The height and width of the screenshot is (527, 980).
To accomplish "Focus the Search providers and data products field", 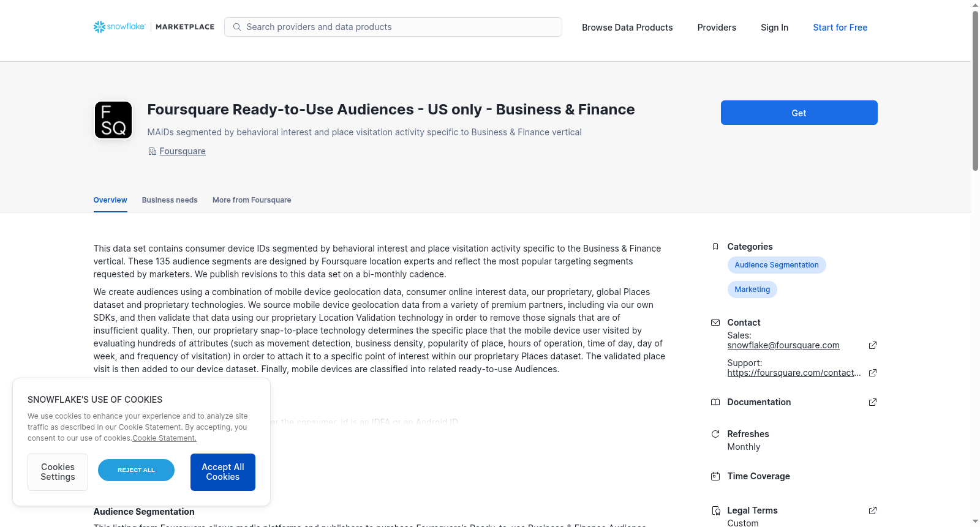I will tap(393, 27).
